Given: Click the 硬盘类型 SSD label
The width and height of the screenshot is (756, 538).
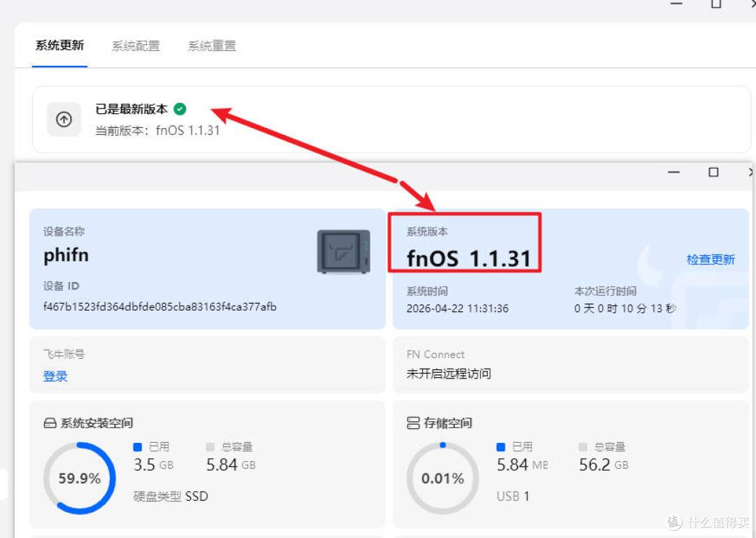Looking at the screenshot, I should 171,496.
